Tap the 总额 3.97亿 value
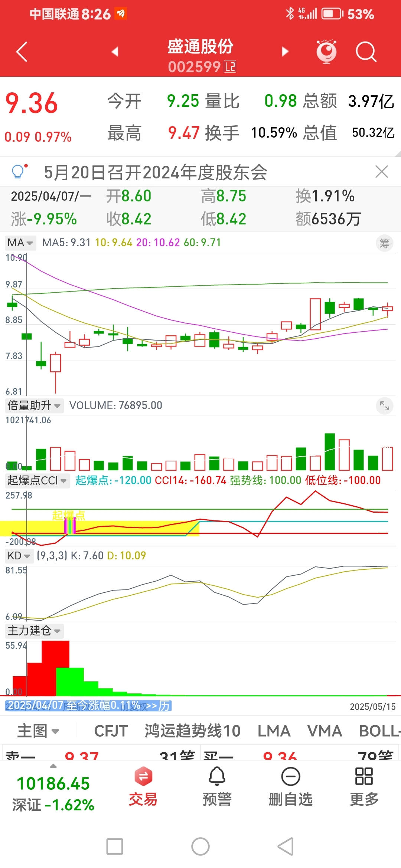Screen dimensions: 401x868 coord(371,101)
